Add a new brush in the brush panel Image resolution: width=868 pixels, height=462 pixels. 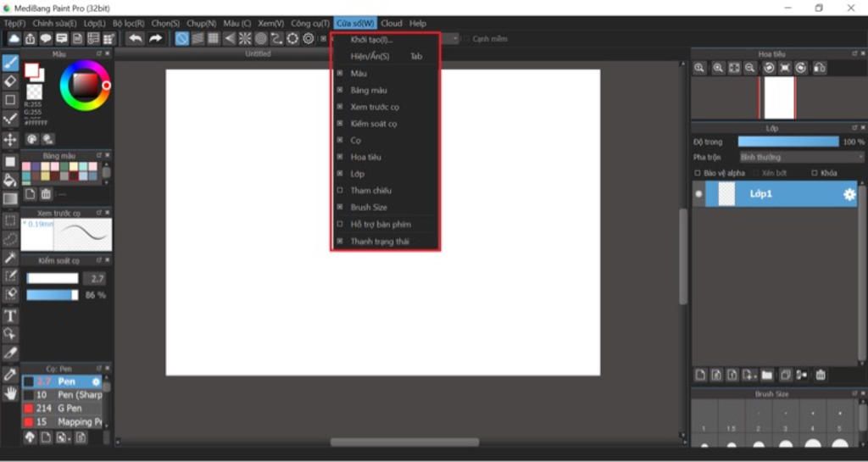pyautogui.click(x=46, y=437)
